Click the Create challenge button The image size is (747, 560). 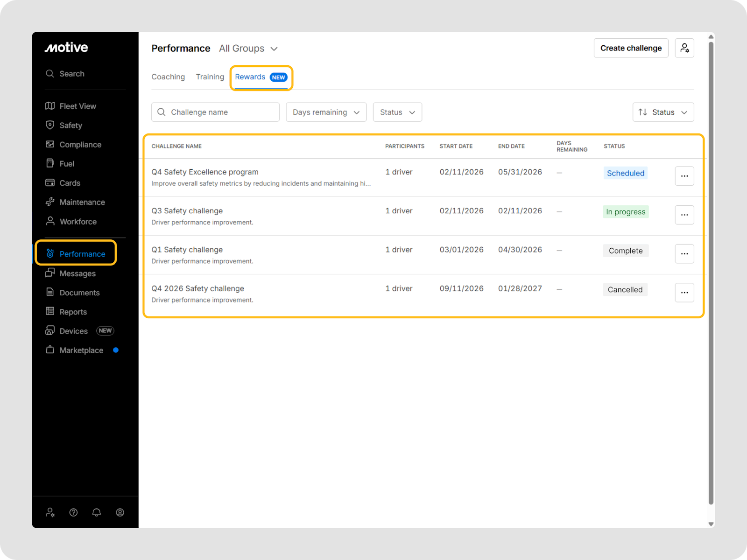(x=631, y=48)
